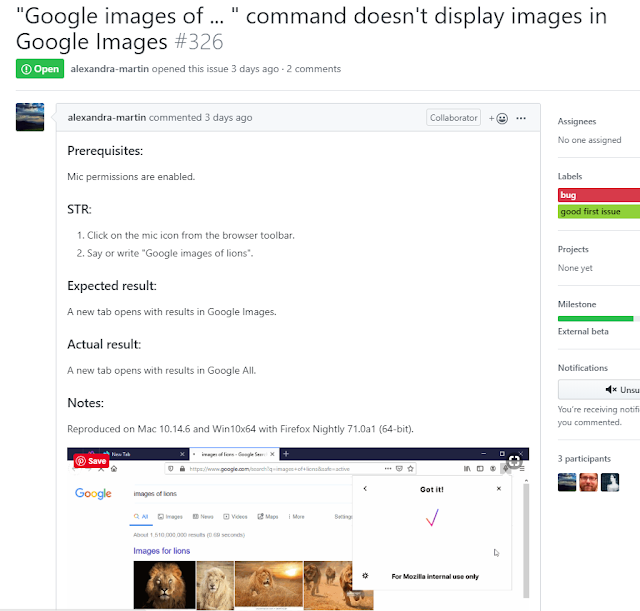640x611 pixels.
Task: Select the Maps tab in Google results
Action: point(268,517)
